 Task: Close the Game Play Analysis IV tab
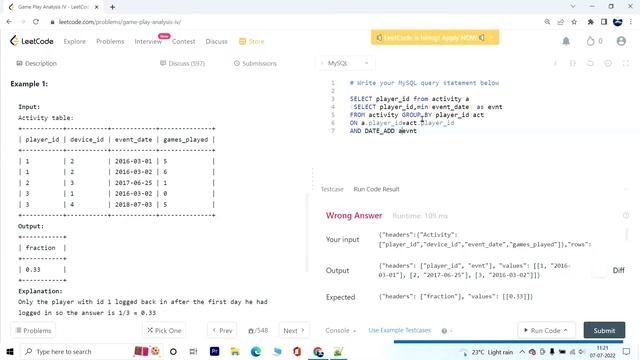pyautogui.click(x=97, y=7)
